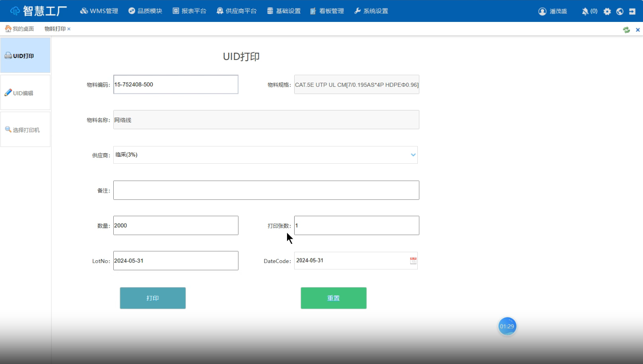Expand the 供应商 dropdown arrow
This screenshot has height=364, width=643.
[x=413, y=155]
